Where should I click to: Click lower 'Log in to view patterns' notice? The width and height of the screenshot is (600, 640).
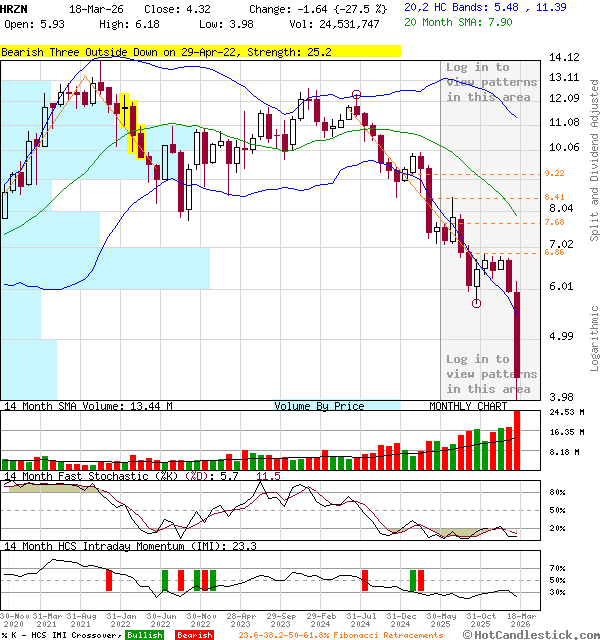tap(489, 373)
